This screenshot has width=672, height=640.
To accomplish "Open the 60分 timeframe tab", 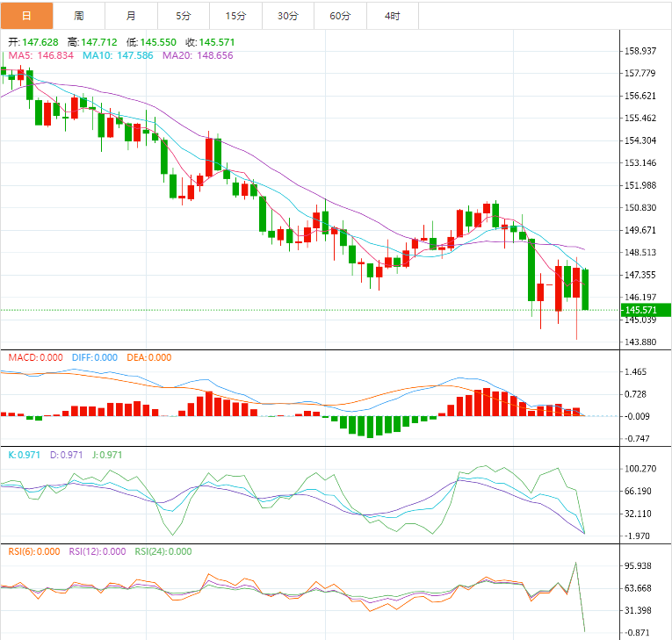I will tap(340, 16).
